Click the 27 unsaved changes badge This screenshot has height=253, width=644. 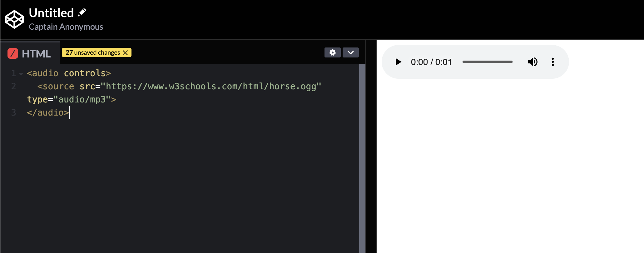pyautogui.click(x=97, y=52)
